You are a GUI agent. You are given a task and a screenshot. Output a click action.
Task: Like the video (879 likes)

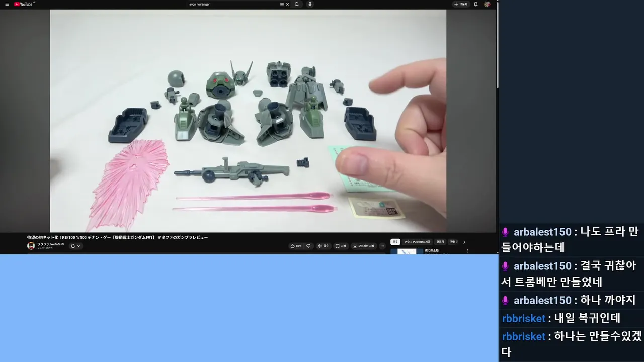(295, 246)
